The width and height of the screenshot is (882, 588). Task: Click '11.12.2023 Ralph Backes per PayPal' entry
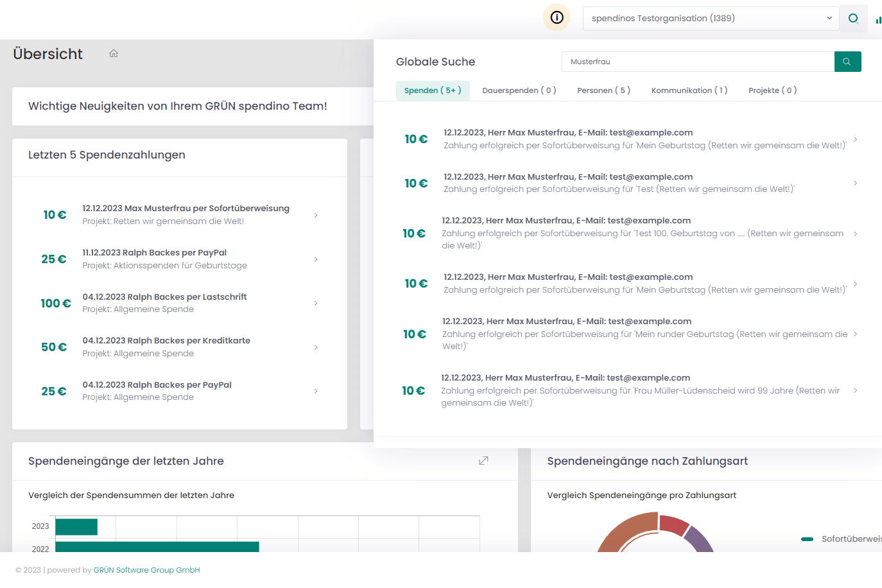point(154,253)
